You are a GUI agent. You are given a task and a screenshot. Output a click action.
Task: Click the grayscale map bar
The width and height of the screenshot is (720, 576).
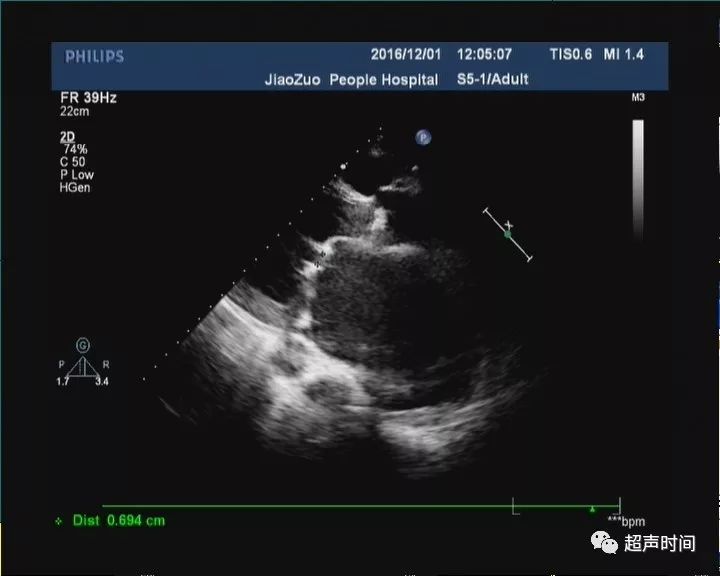click(x=638, y=179)
